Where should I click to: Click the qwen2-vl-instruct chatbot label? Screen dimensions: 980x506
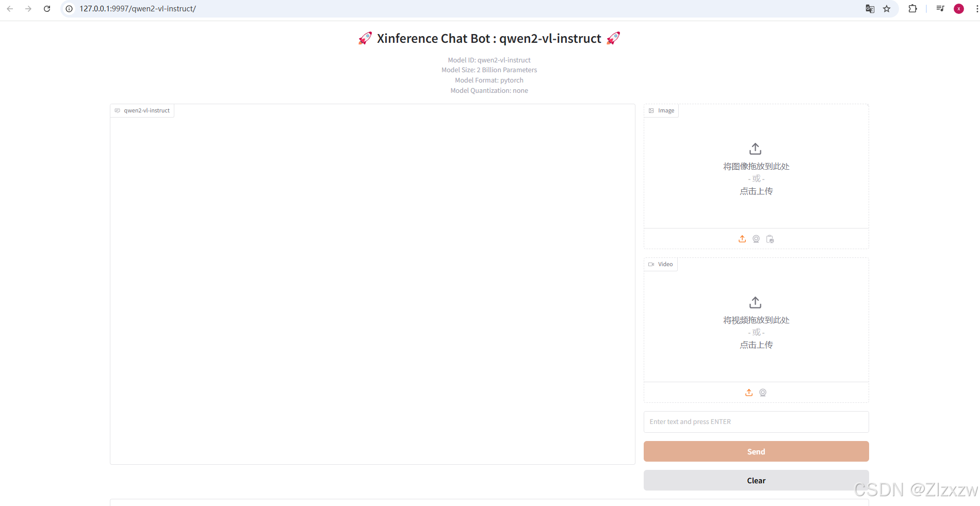click(x=142, y=110)
